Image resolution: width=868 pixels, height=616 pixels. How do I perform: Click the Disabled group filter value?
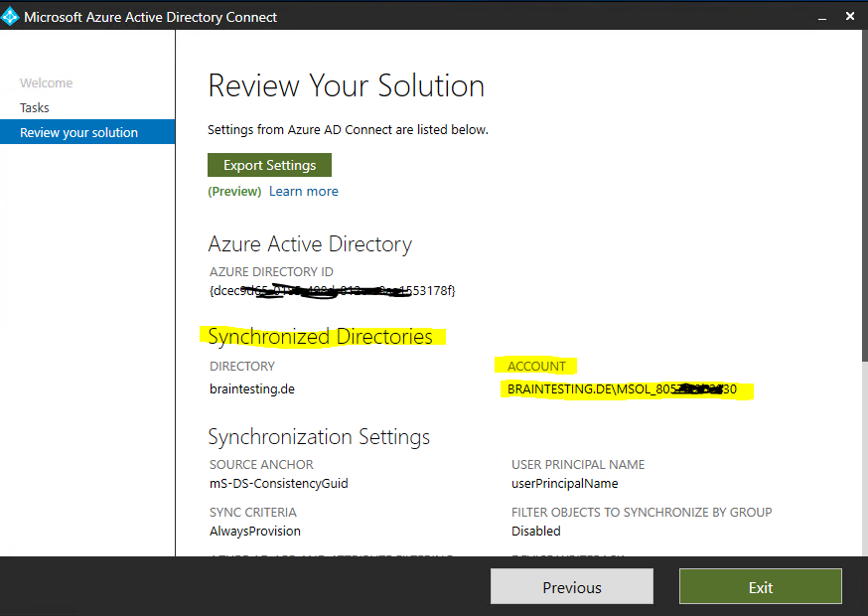pos(536,531)
